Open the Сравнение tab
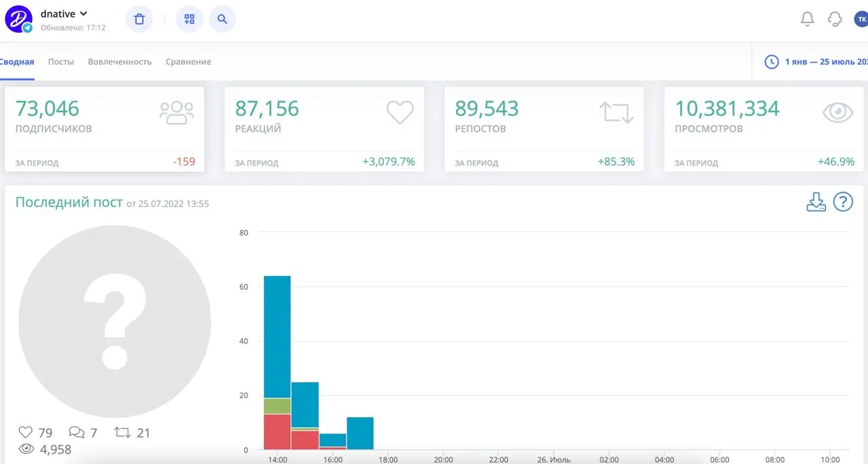Screen dimensions: 868x464 pos(189,62)
